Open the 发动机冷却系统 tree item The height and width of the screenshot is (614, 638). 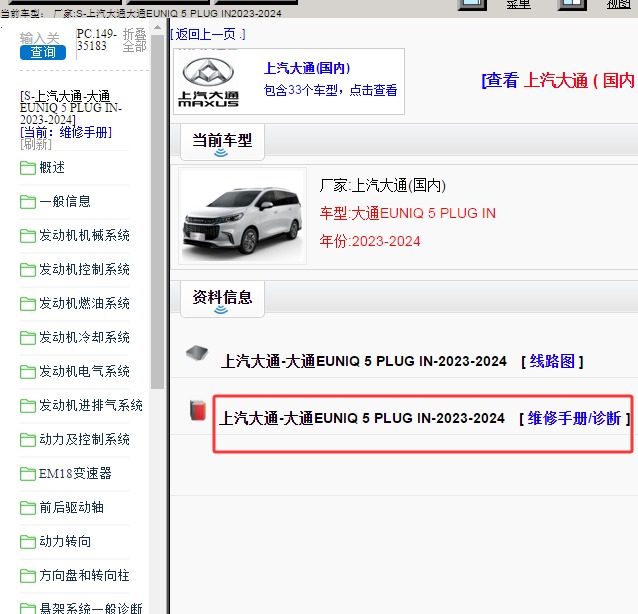84,337
